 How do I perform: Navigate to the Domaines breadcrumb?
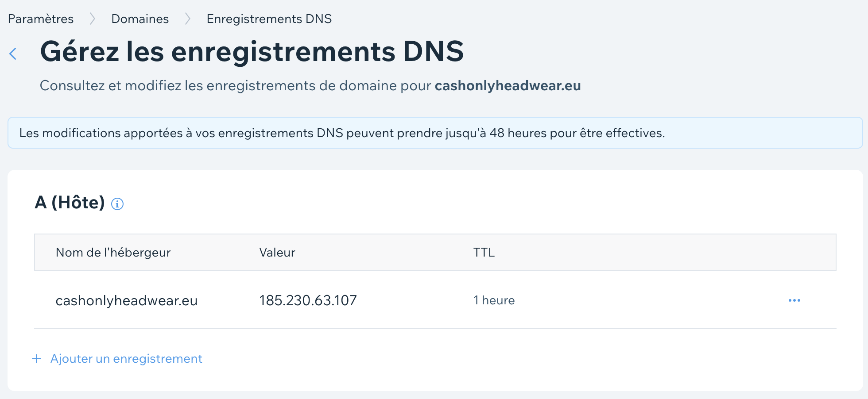(140, 19)
